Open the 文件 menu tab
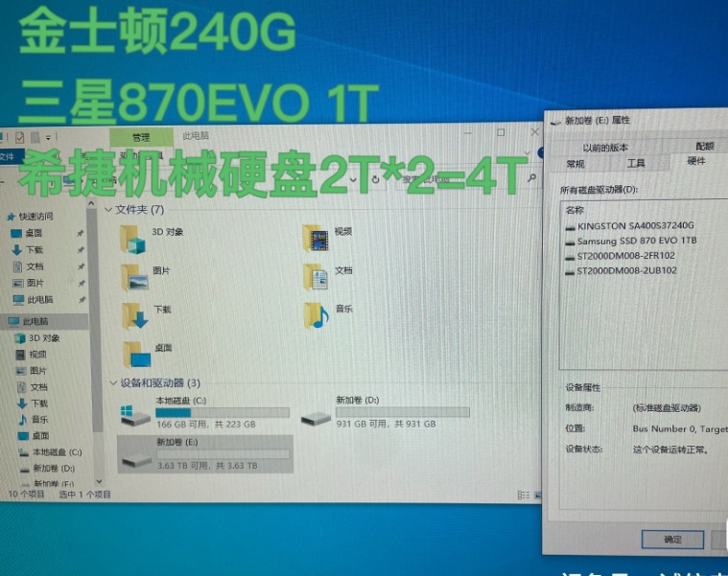728x576 pixels. (7, 157)
